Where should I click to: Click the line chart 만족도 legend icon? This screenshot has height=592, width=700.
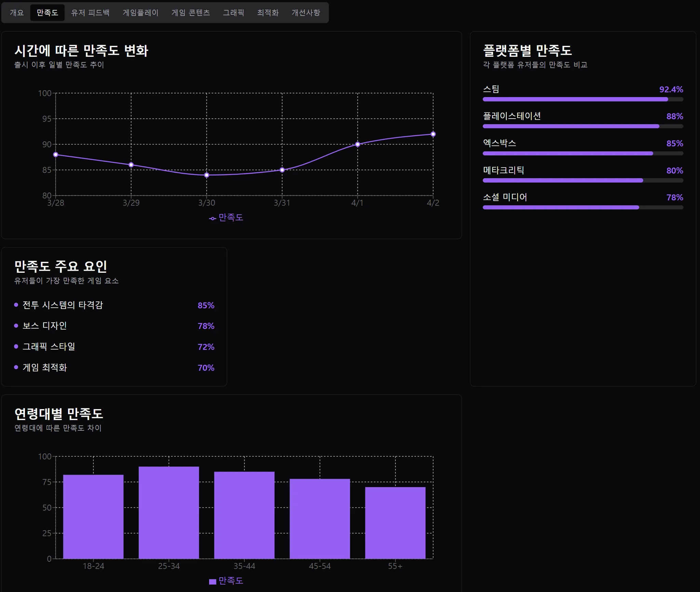(213, 218)
